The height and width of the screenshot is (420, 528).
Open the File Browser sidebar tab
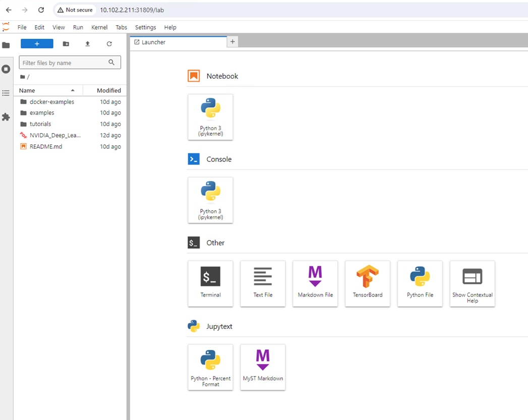tap(6, 45)
